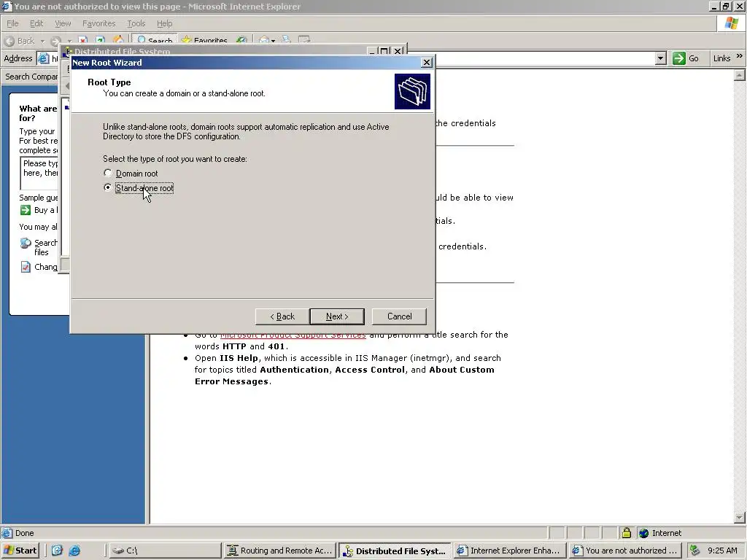Screen dimensions: 747x560
Task: Close the New Root Wizard dialog
Action: [427, 63]
